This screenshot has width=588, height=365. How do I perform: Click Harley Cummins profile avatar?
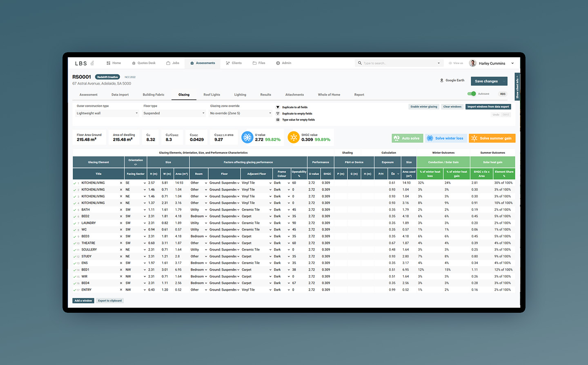click(x=473, y=63)
